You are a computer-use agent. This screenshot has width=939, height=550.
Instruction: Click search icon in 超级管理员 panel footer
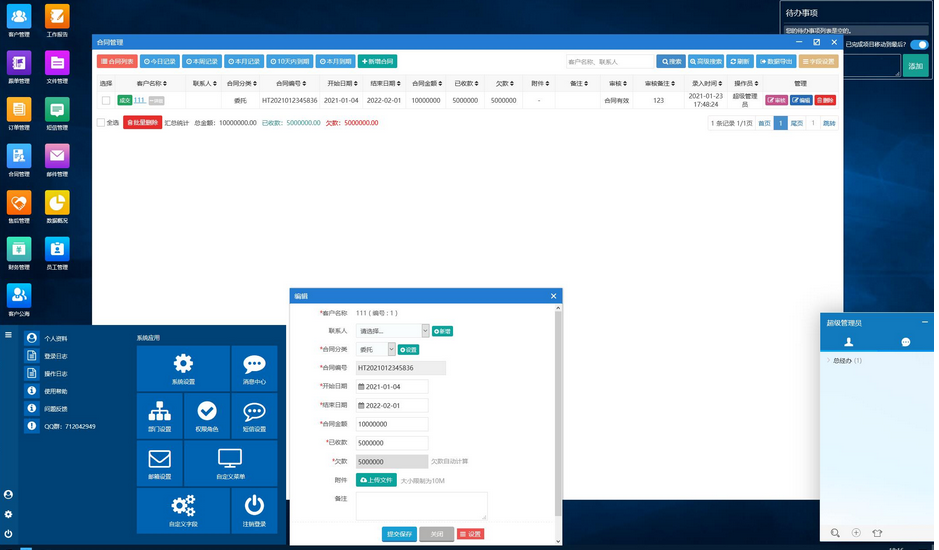point(835,533)
